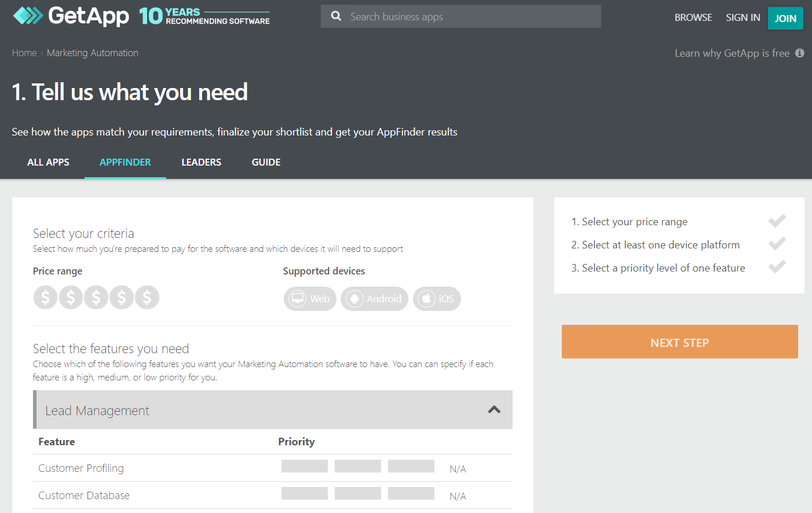812x513 pixels.
Task: Click Learn why GetApp is free link
Action: click(732, 53)
